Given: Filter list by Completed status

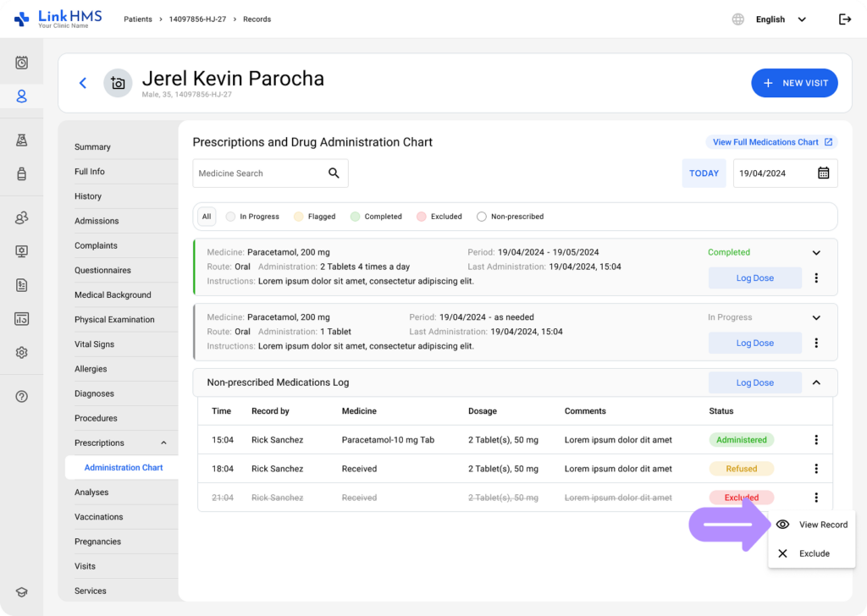Looking at the screenshot, I should tap(376, 217).
